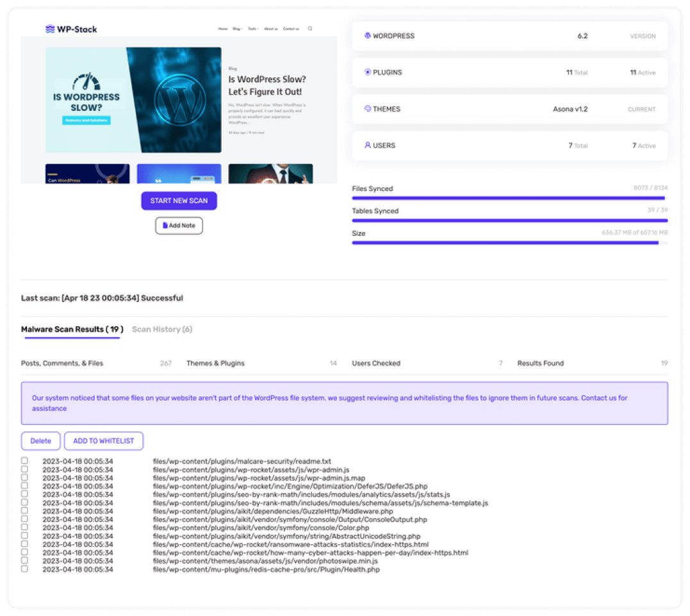Check the DeferJS.php file checkbox
Screen dimensions: 690x616
point(24,486)
